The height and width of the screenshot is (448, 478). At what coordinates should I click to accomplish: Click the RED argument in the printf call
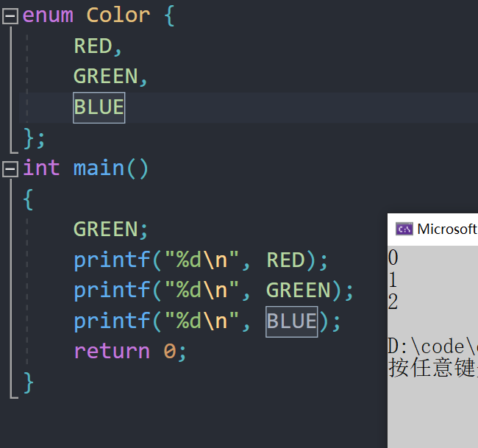tap(285, 260)
